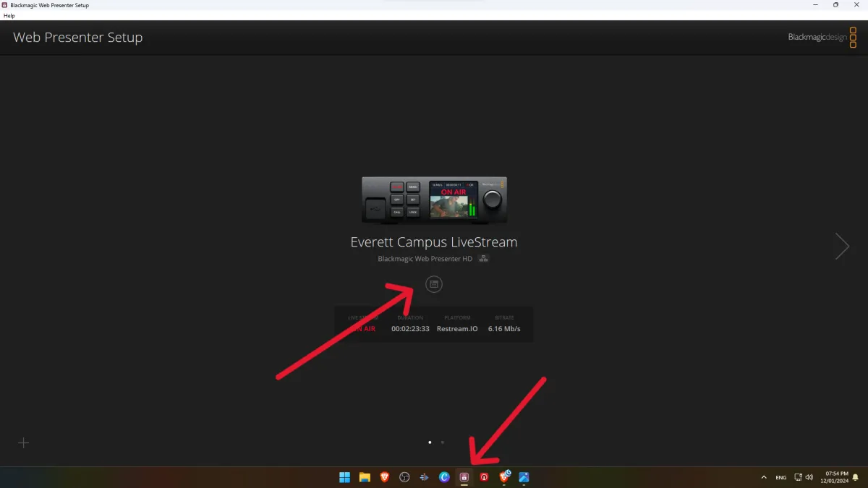
Task: Restore down the Web Presenter Setup window
Action: click(835, 5)
